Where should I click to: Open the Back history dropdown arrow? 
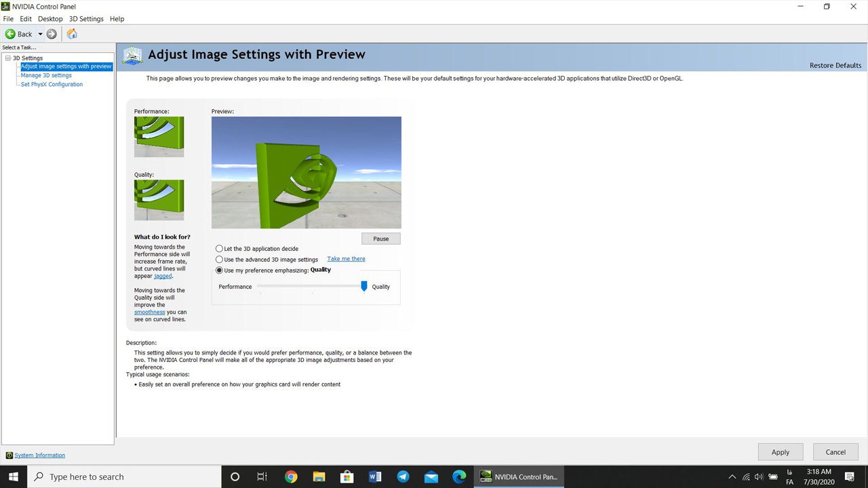tap(40, 34)
